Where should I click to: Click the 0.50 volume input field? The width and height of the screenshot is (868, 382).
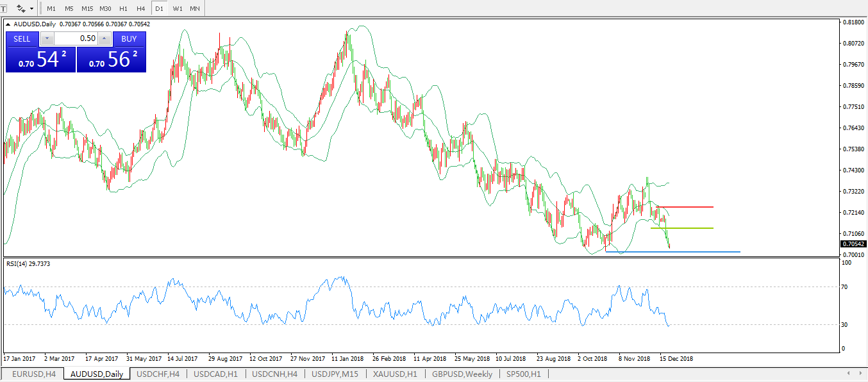tap(75, 38)
